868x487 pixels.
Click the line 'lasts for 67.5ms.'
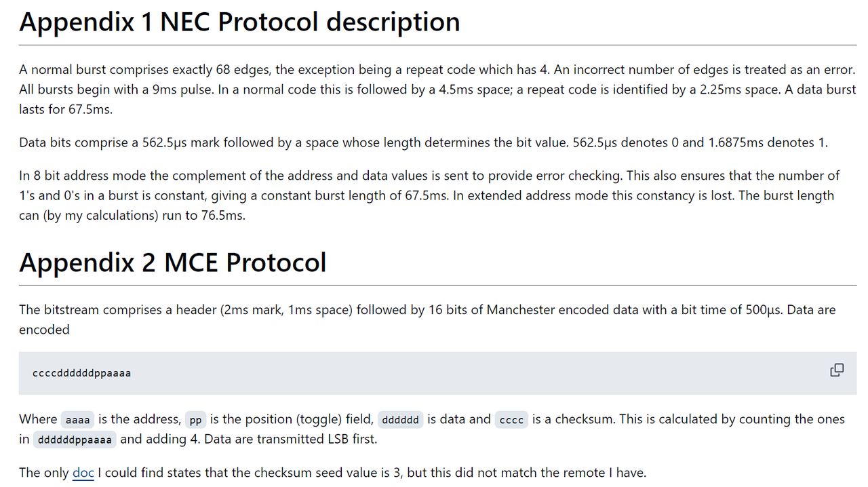65,109
